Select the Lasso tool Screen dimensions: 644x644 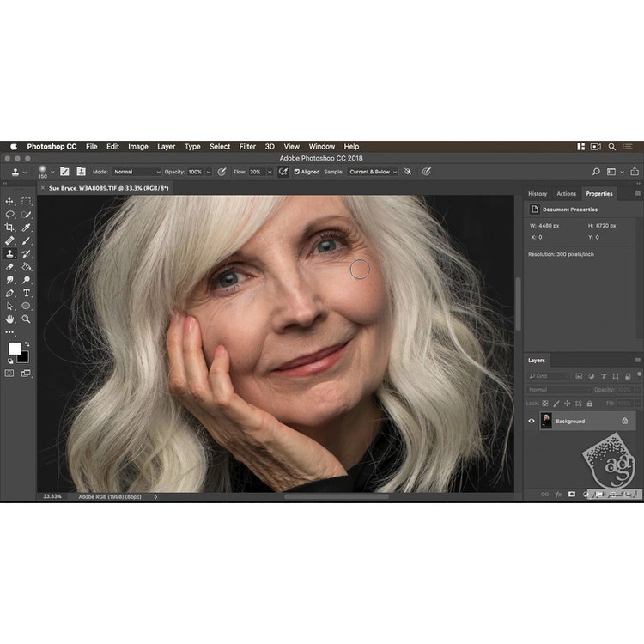[x=9, y=215]
